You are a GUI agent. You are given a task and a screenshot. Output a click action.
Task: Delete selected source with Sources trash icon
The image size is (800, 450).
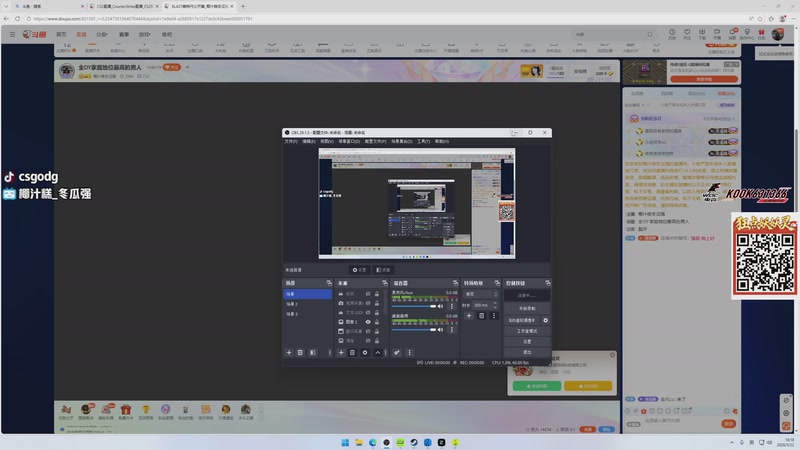[352, 353]
